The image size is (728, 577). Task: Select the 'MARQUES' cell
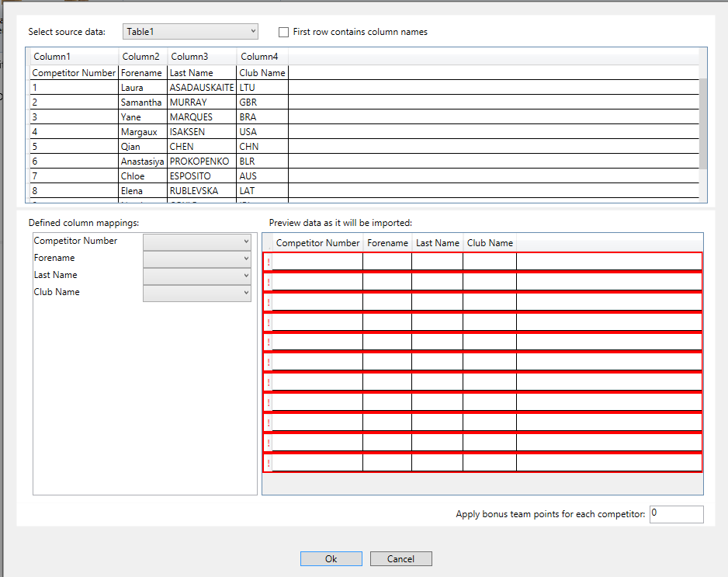click(x=202, y=117)
